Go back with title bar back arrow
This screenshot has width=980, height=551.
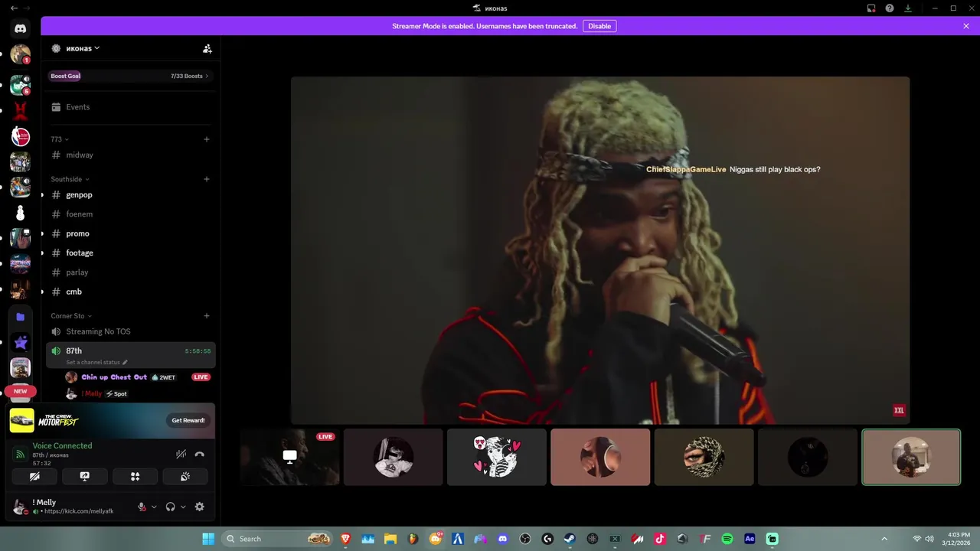[x=14, y=8]
